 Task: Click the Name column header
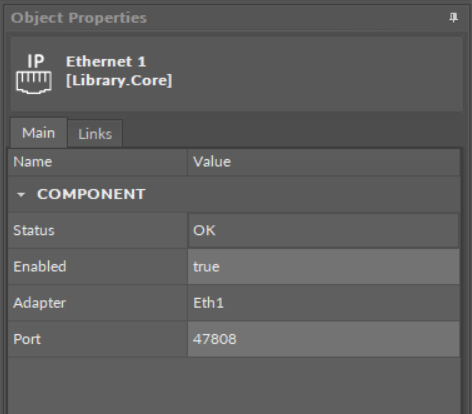point(98,162)
